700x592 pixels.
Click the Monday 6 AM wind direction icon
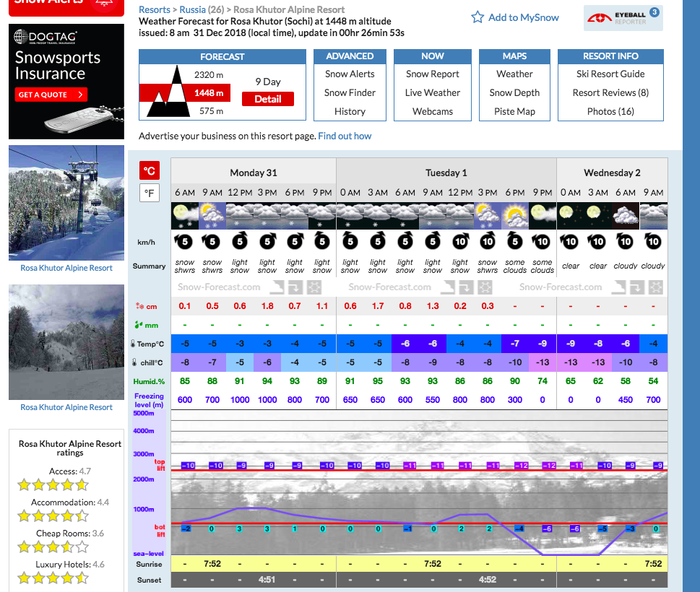pyautogui.click(x=183, y=241)
